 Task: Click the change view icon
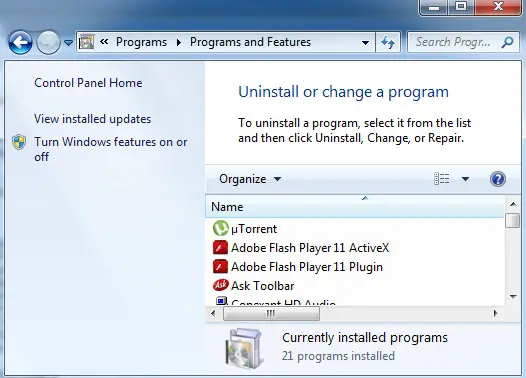point(442,179)
